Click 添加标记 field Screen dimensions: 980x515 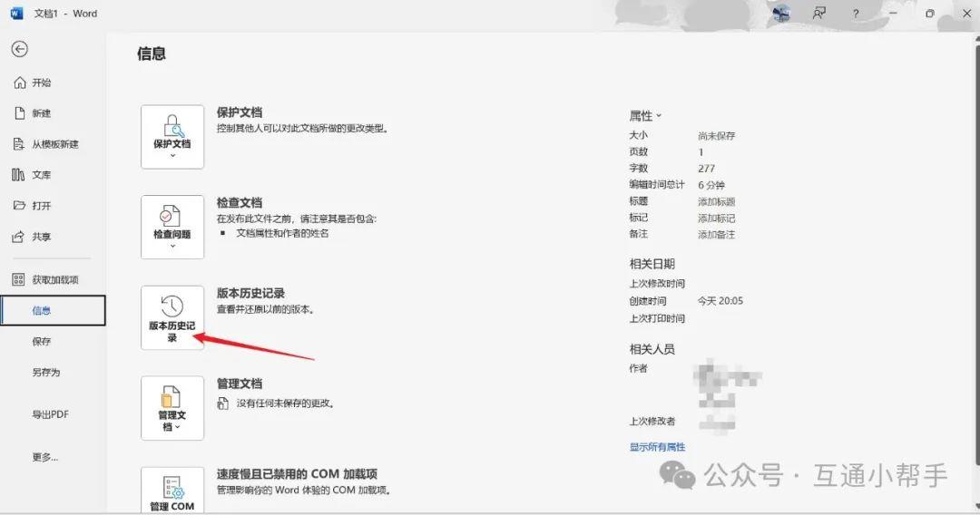716,218
